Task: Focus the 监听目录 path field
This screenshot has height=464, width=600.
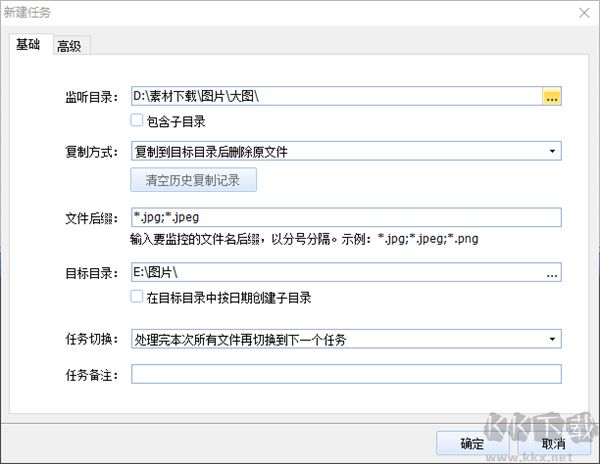Action: click(337, 96)
